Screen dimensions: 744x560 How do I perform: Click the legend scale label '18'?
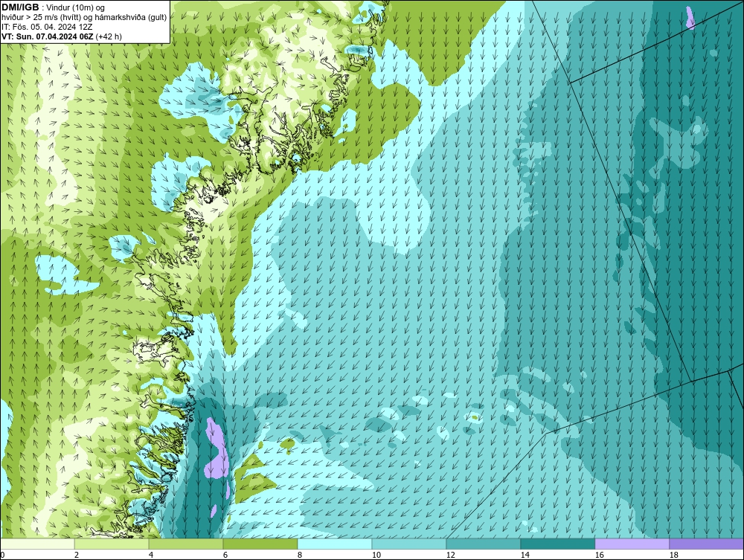click(x=674, y=555)
